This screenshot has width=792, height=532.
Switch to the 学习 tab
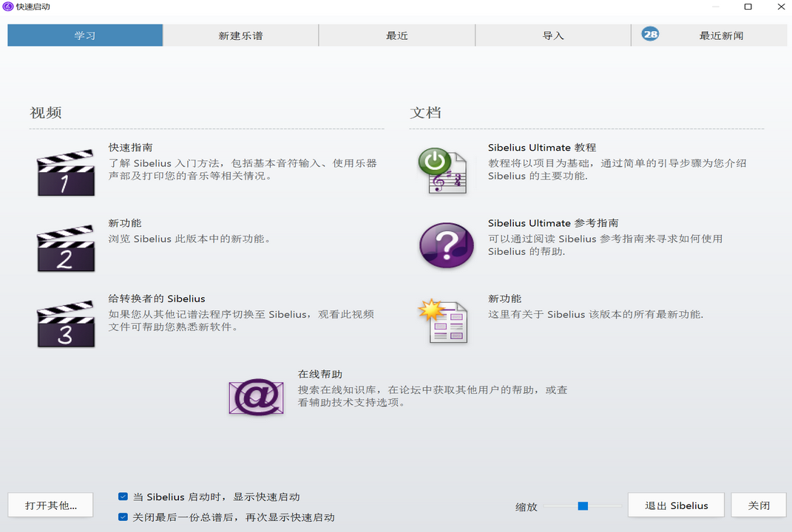pyautogui.click(x=85, y=35)
